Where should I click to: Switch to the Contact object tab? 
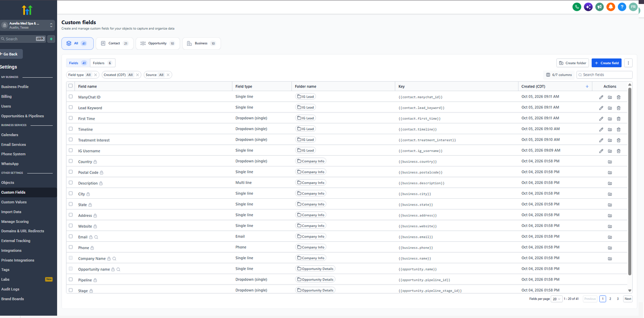click(114, 44)
